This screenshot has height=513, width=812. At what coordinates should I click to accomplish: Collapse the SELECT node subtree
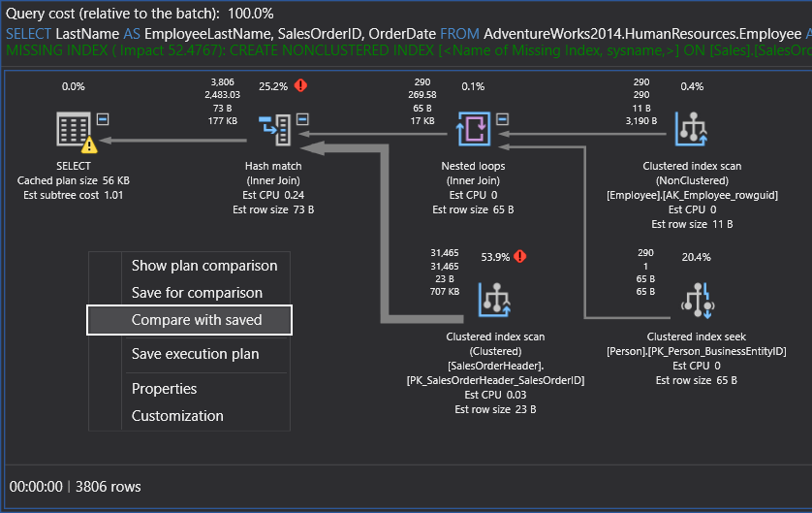coord(103,119)
